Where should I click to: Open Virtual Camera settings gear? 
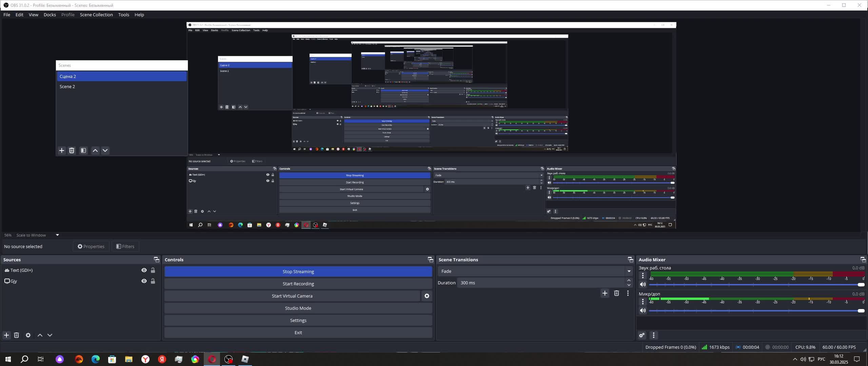(427, 296)
